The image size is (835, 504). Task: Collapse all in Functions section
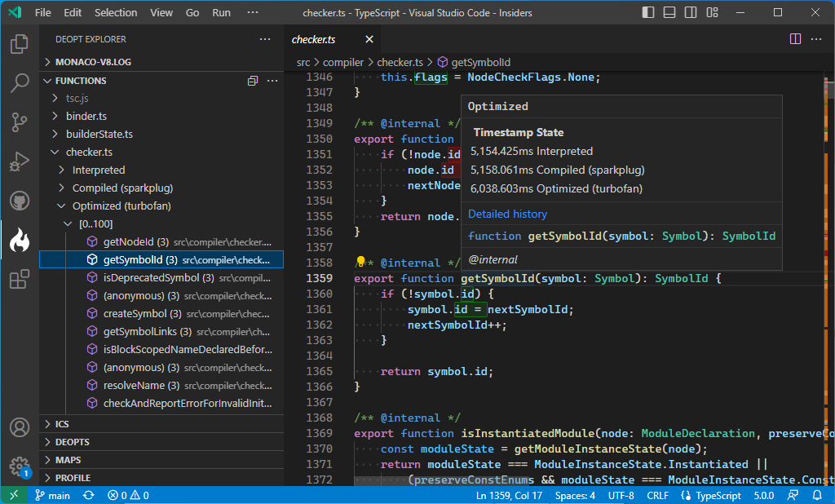point(253,81)
